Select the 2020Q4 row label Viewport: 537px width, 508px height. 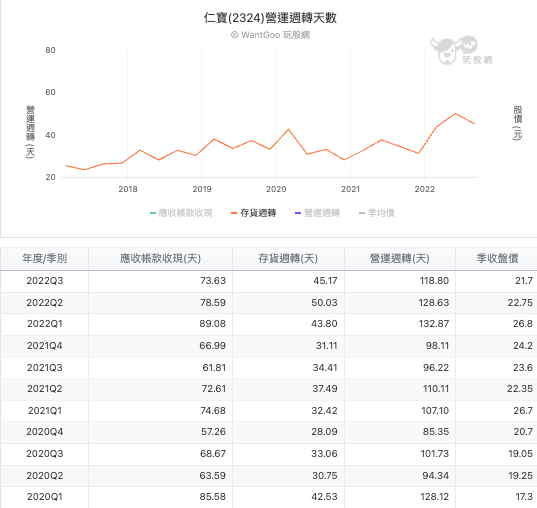[45, 432]
